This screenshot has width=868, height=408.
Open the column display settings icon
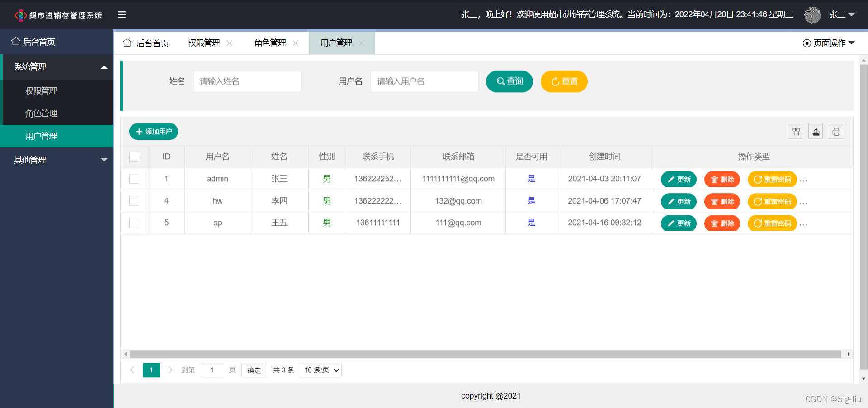795,132
